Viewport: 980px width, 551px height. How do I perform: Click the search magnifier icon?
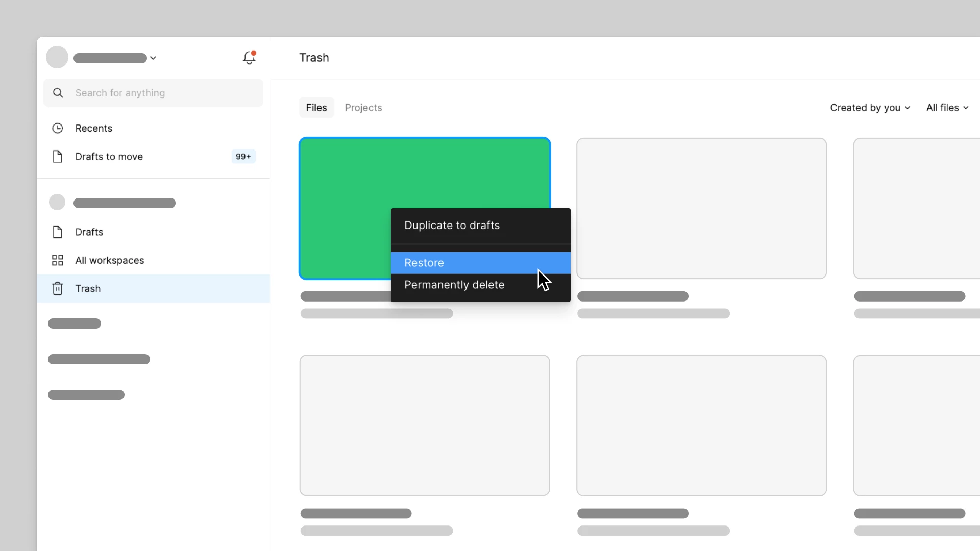pos(58,93)
